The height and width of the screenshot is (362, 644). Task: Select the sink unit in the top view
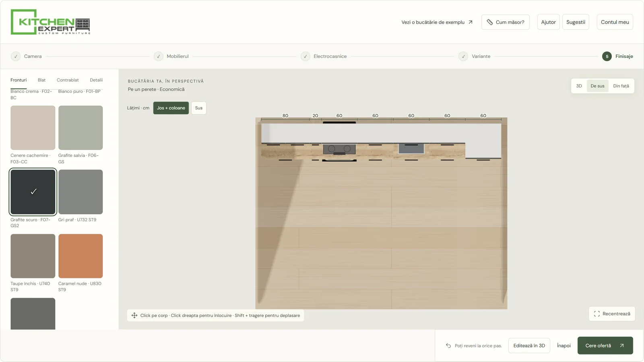[411, 148]
